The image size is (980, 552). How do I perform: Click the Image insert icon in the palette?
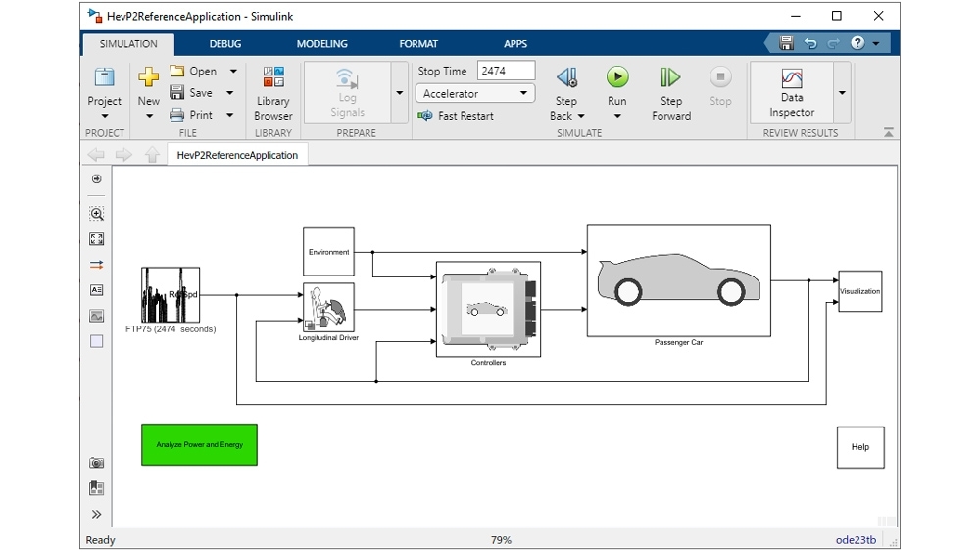(x=96, y=316)
